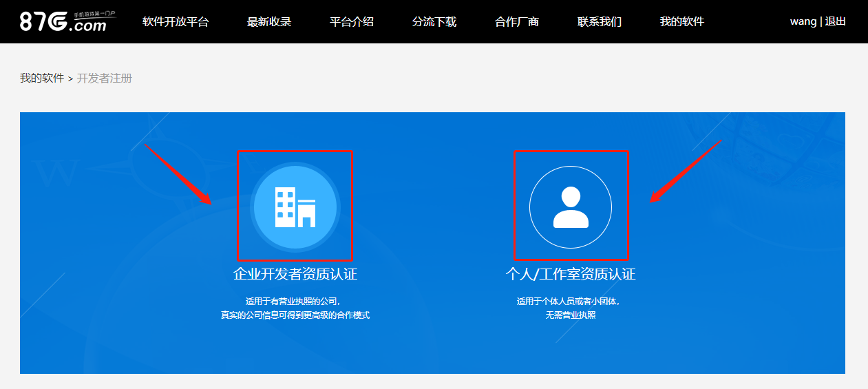Go to 最新收录 in the top menu
This screenshot has width=868, height=389.
(269, 21)
